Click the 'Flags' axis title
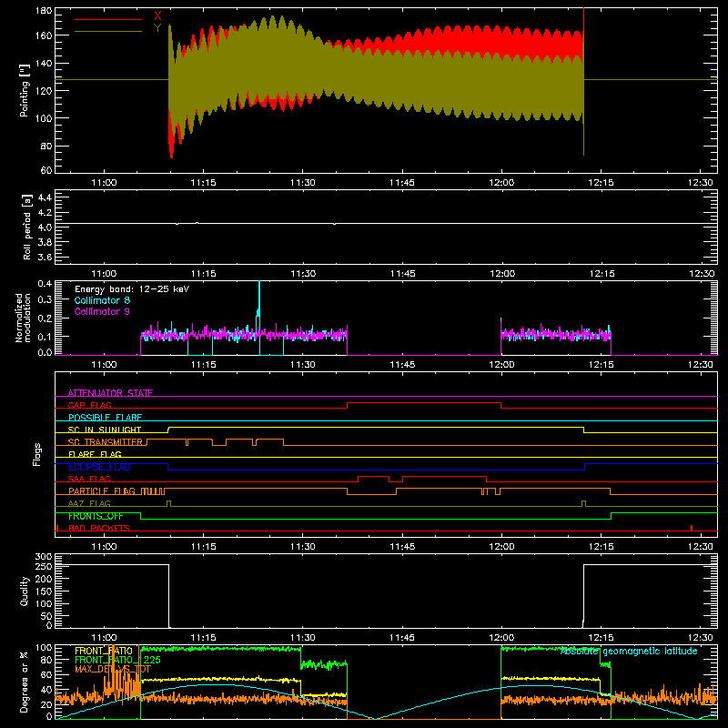This screenshot has height=728, width=728. click(x=36, y=454)
